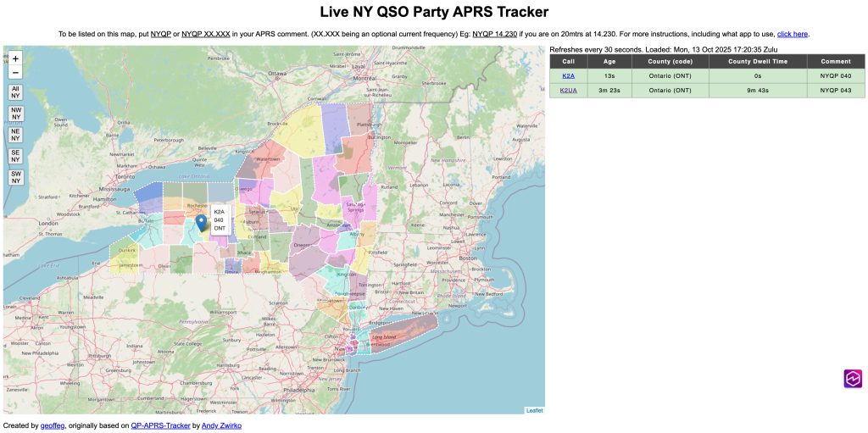Switch map to NW NY region
The image size is (868, 433).
(15, 114)
